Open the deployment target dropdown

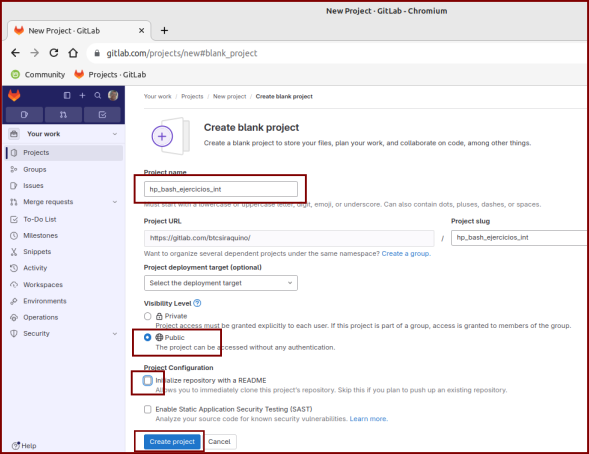(x=221, y=283)
